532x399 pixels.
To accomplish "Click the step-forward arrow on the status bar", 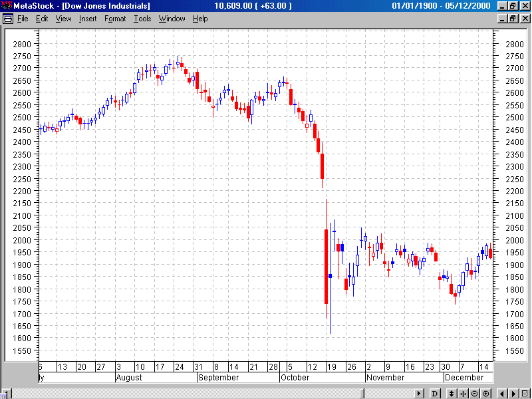I will click(x=419, y=393).
